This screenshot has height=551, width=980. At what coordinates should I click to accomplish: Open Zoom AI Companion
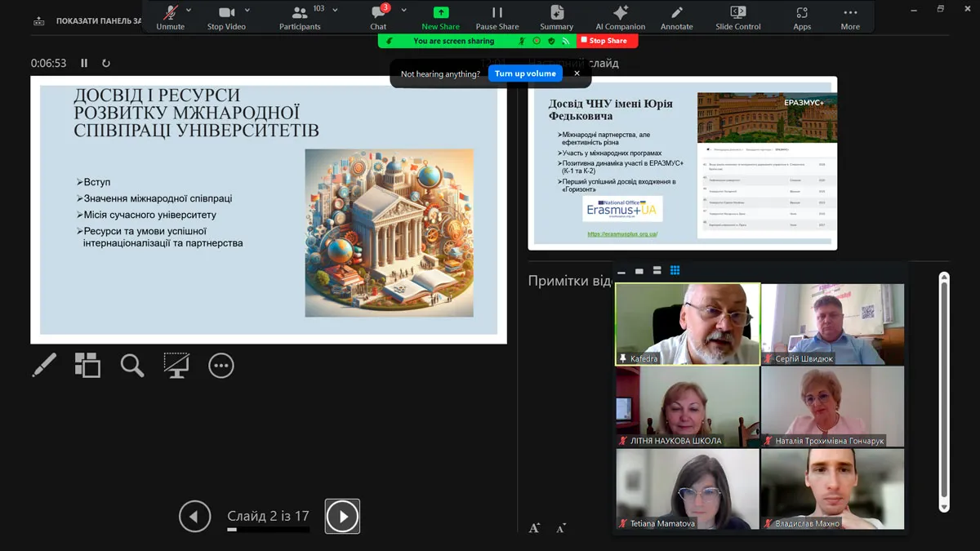620,16
